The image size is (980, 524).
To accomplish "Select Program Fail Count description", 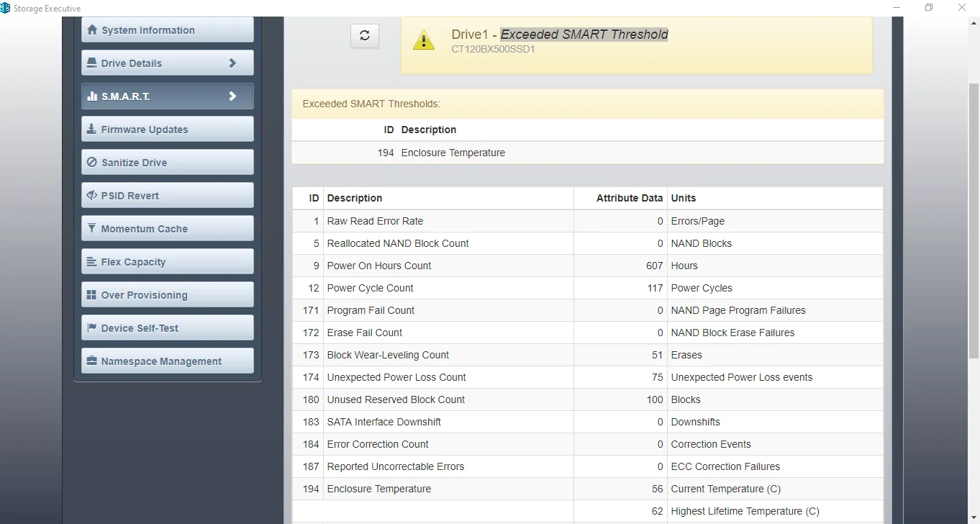I will pos(371,310).
